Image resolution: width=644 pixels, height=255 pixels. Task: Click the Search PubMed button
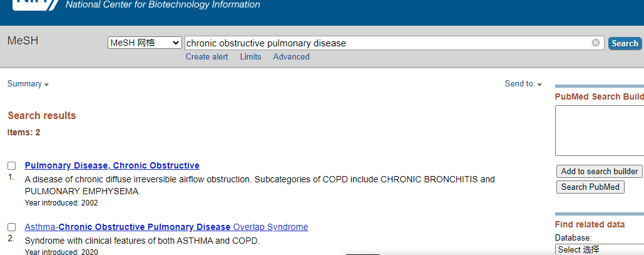coord(590,187)
